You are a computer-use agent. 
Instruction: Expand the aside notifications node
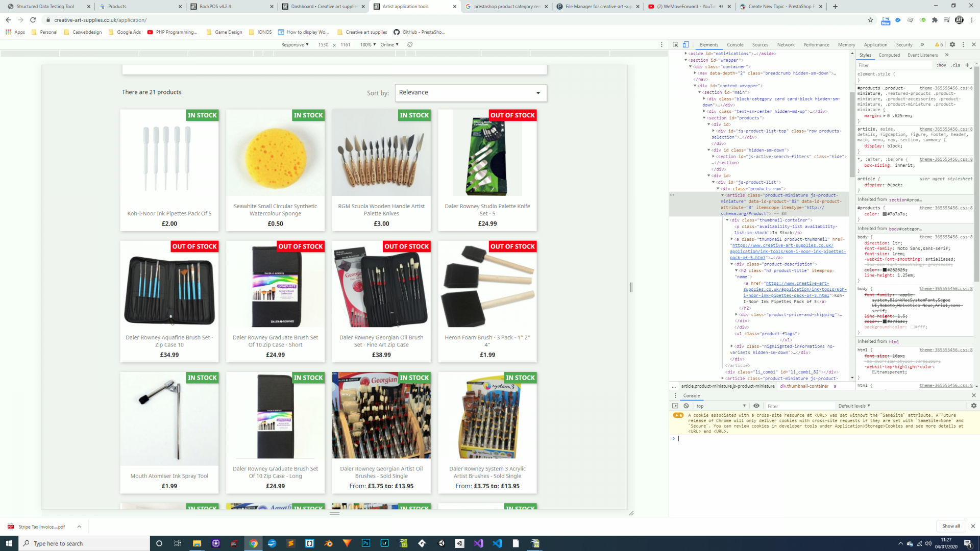(x=685, y=54)
